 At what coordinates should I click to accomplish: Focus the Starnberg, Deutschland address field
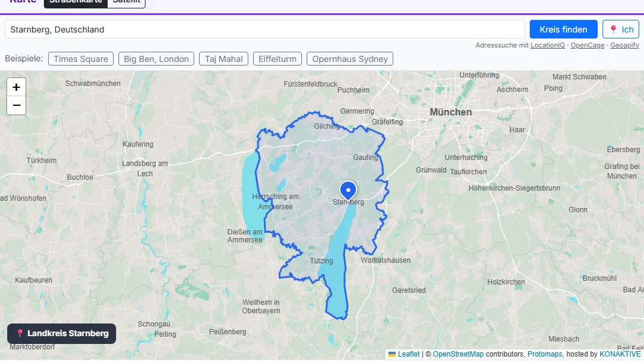point(265,29)
